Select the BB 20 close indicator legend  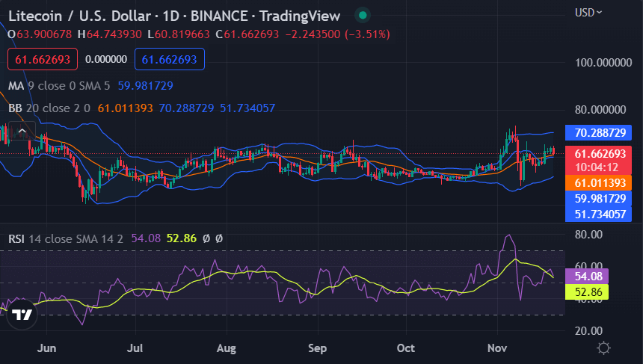[49, 108]
